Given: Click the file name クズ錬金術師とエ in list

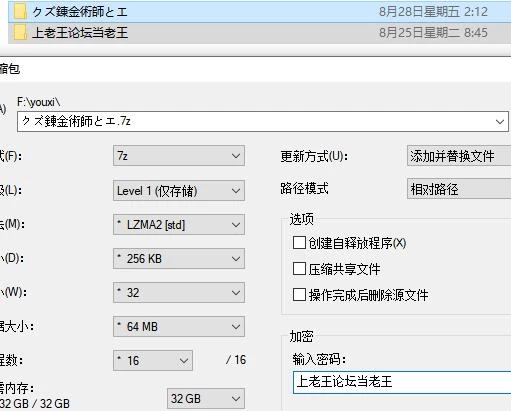Looking at the screenshot, I should [x=80, y=12].
